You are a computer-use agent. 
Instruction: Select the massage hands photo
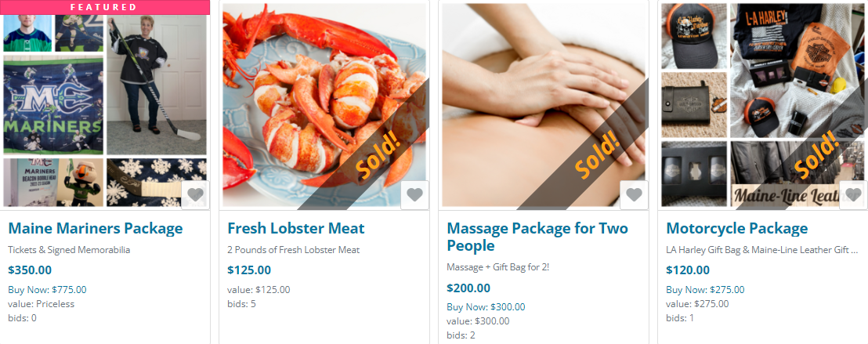click(x=544, y=105)
